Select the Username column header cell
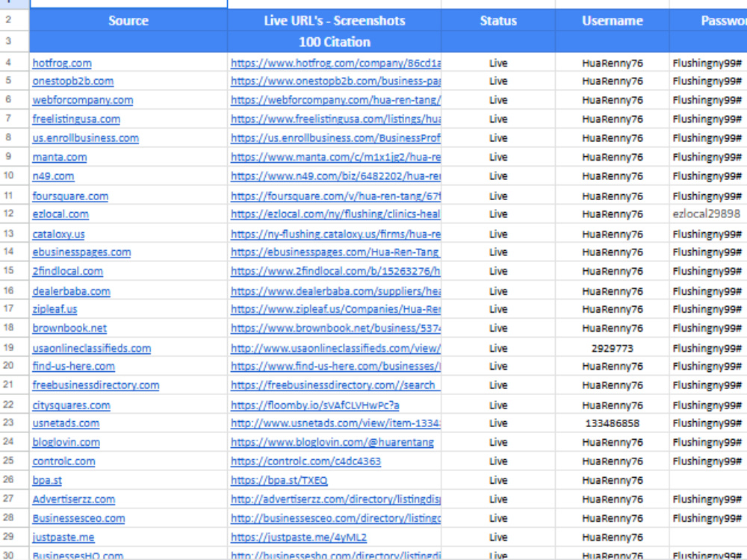 click(613, 20)
